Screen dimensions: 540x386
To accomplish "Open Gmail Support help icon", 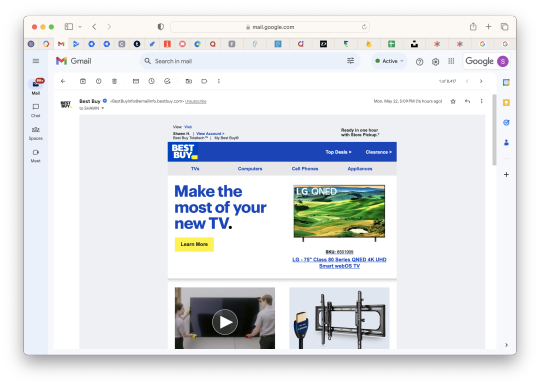I will [x=419, y=62].
